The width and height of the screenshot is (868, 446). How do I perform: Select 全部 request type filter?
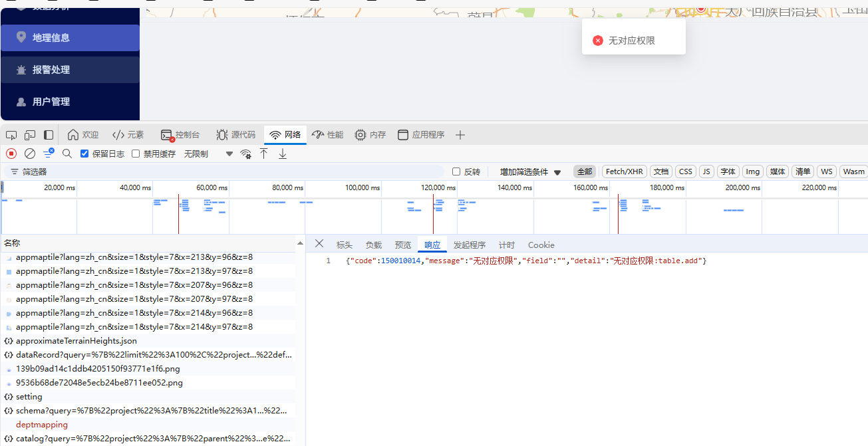click(x=585, y=171)
